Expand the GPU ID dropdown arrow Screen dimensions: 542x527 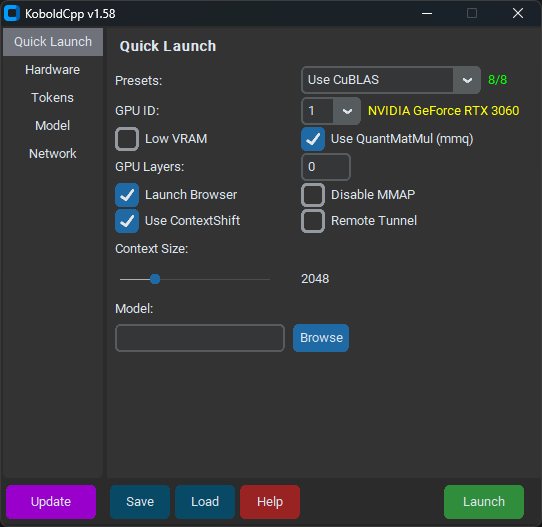tap(347, 111)
